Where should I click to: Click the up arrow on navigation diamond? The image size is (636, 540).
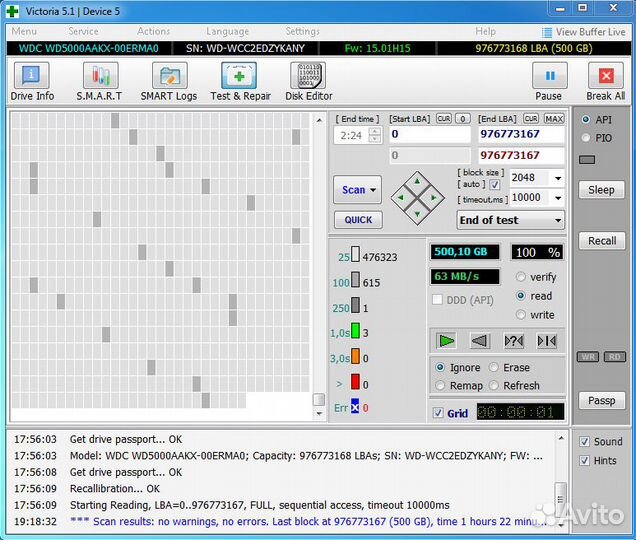coord(417,182)
